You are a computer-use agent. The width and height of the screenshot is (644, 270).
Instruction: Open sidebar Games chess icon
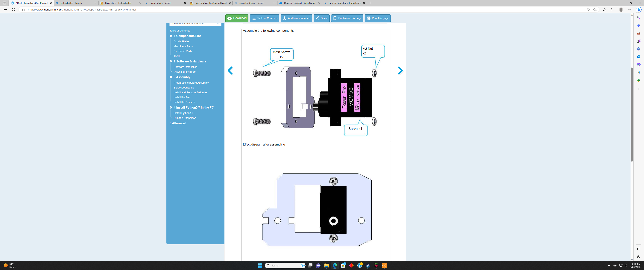click(x=639, y=41)
